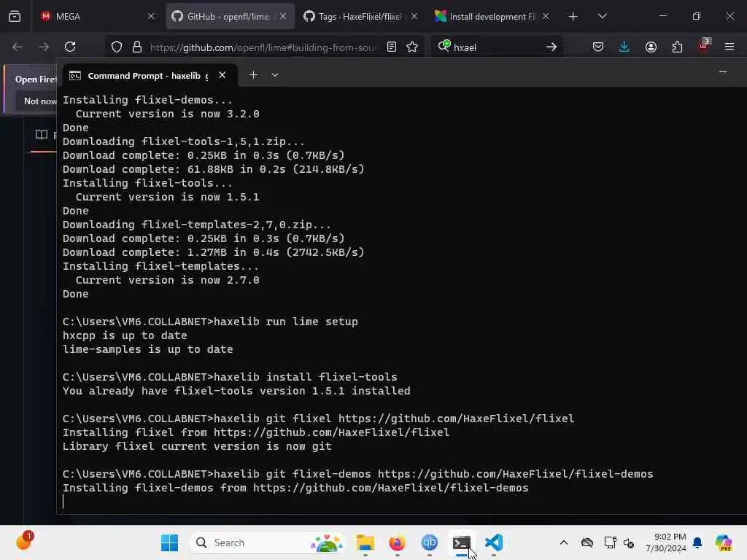Open qBittorrent from the taskbar
The width and height of the screenshot is (747, 560).
click(429, 542)
